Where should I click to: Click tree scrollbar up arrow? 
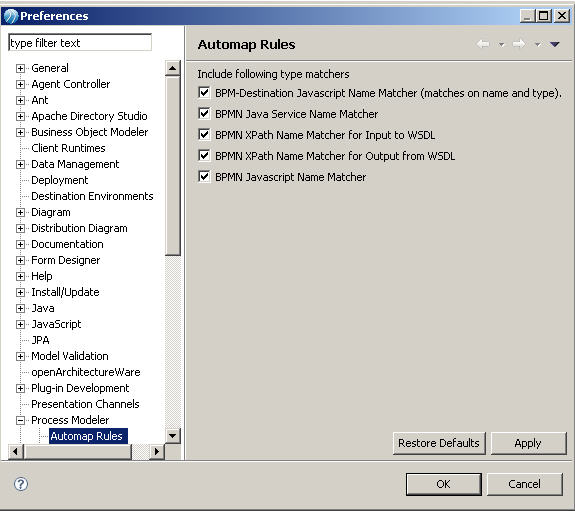(172, 68)
